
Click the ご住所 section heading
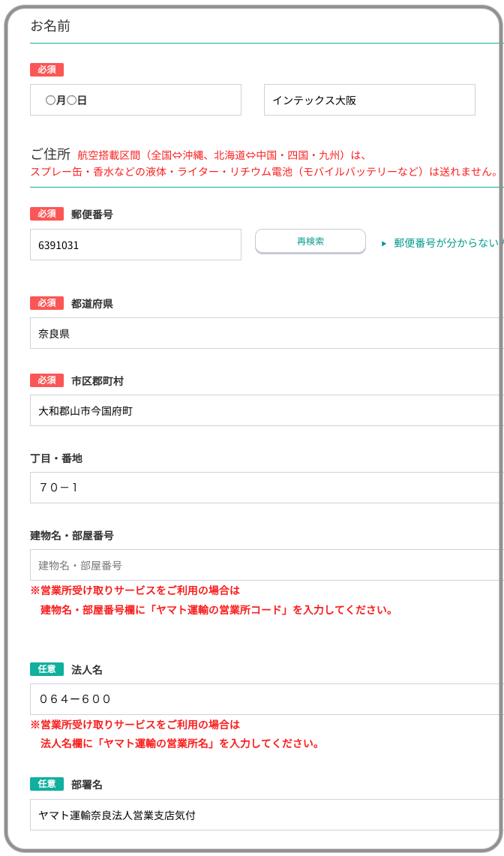50,155
